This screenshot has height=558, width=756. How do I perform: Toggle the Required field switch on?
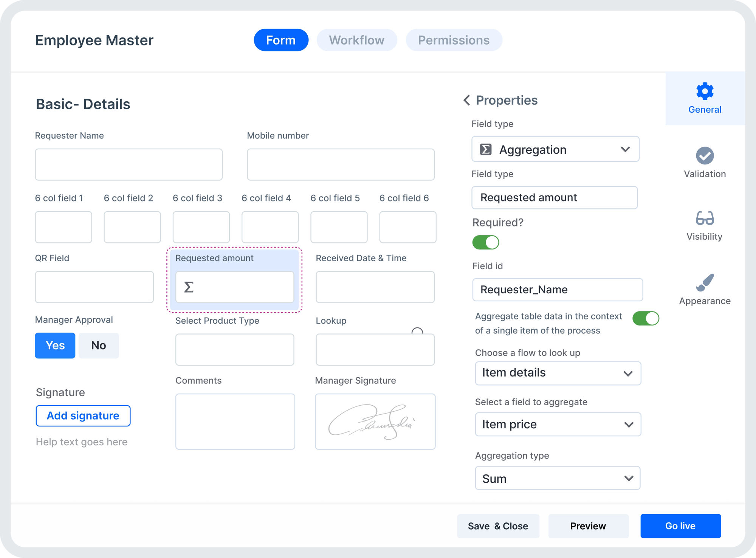click(x=486, y=242)
